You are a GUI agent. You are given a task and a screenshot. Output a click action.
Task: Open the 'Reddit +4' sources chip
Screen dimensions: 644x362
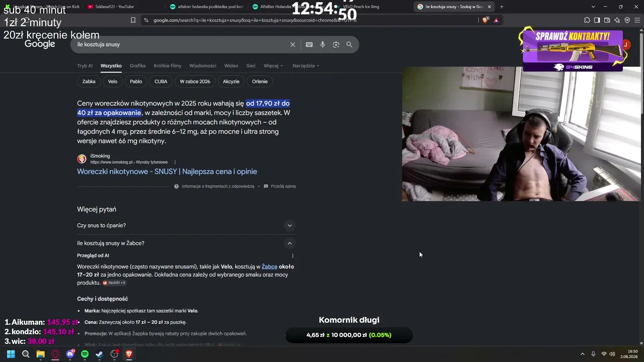pyautogui.click(x=114, y=283)
